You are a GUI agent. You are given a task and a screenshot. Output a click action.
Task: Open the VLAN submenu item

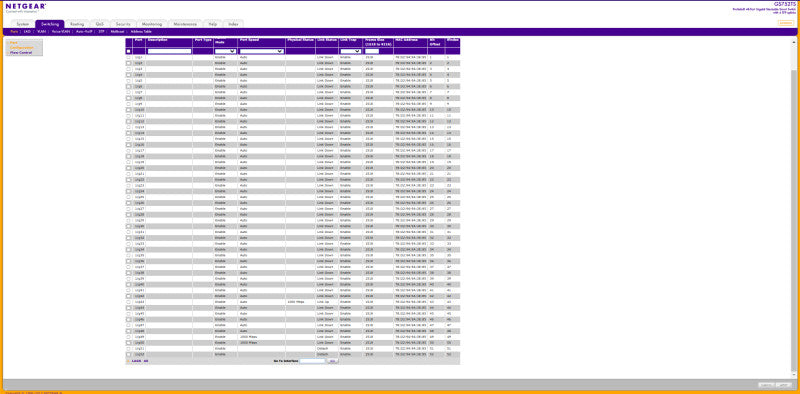point(41,32)
